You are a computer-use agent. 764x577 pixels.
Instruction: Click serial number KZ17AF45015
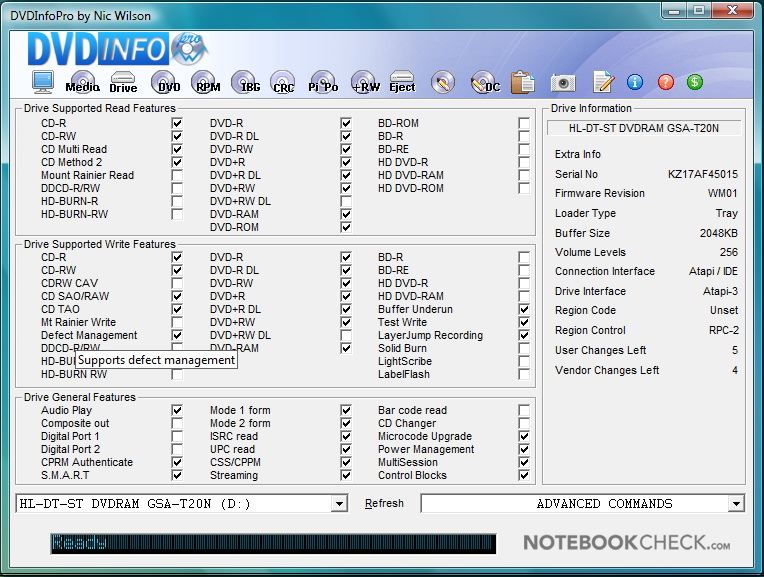pos(703,174)
